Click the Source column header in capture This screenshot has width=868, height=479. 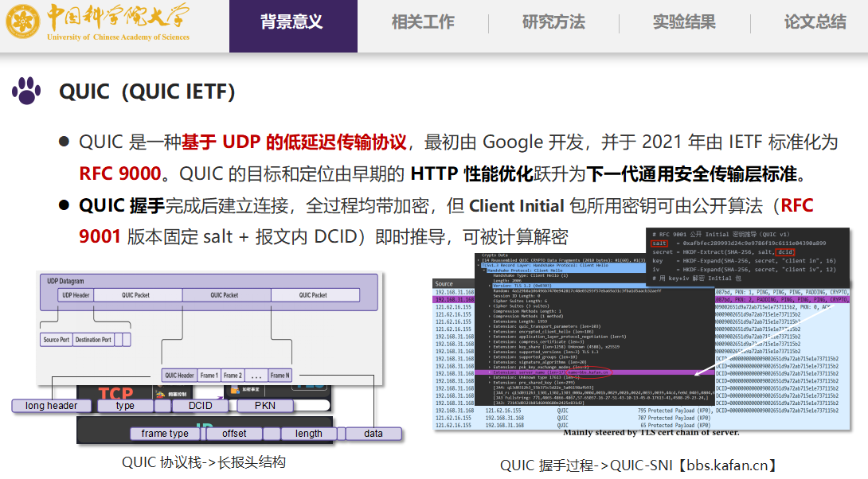coord(444,283)
